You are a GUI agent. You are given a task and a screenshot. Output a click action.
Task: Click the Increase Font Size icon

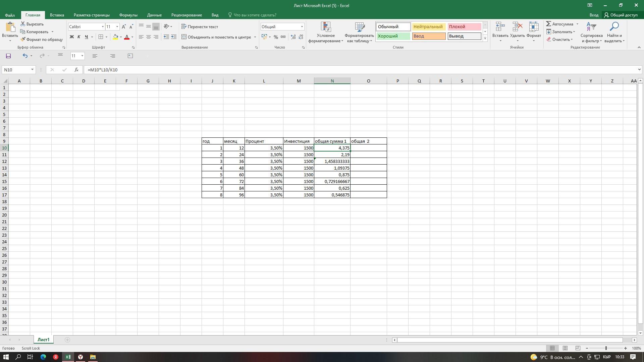click(x=124, y=27)
